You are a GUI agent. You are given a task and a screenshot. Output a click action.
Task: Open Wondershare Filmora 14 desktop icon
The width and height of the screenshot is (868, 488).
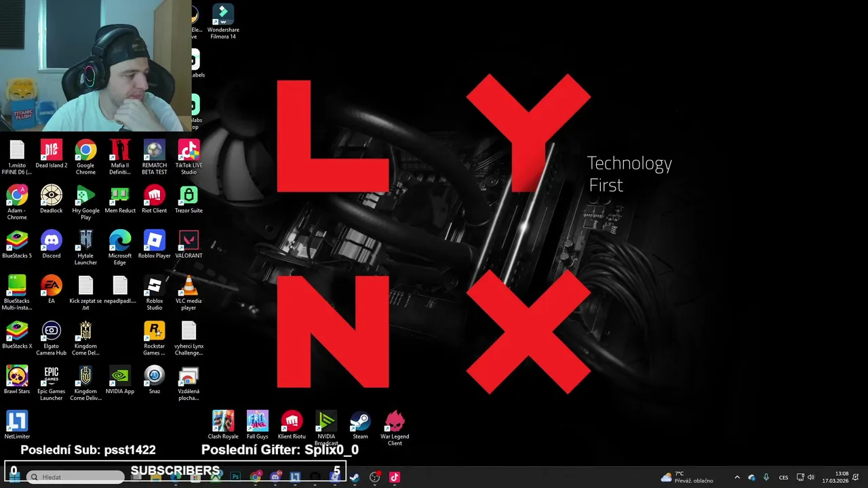coord(223,21)
